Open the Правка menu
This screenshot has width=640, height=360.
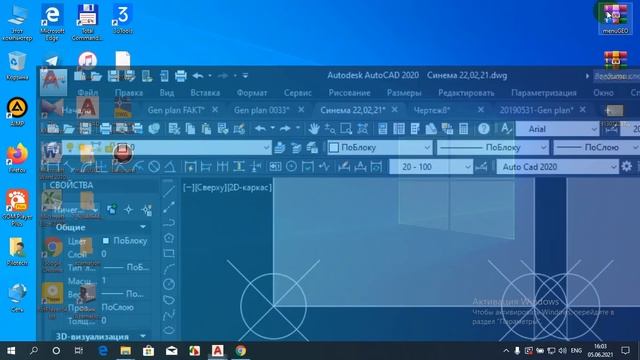(x=129, y=93)
